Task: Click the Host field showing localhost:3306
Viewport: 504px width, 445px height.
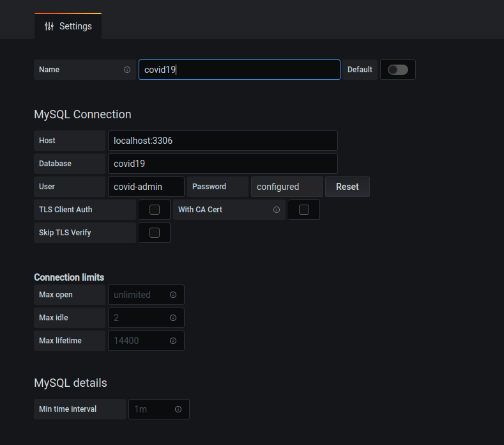Action: coord(222,141)
